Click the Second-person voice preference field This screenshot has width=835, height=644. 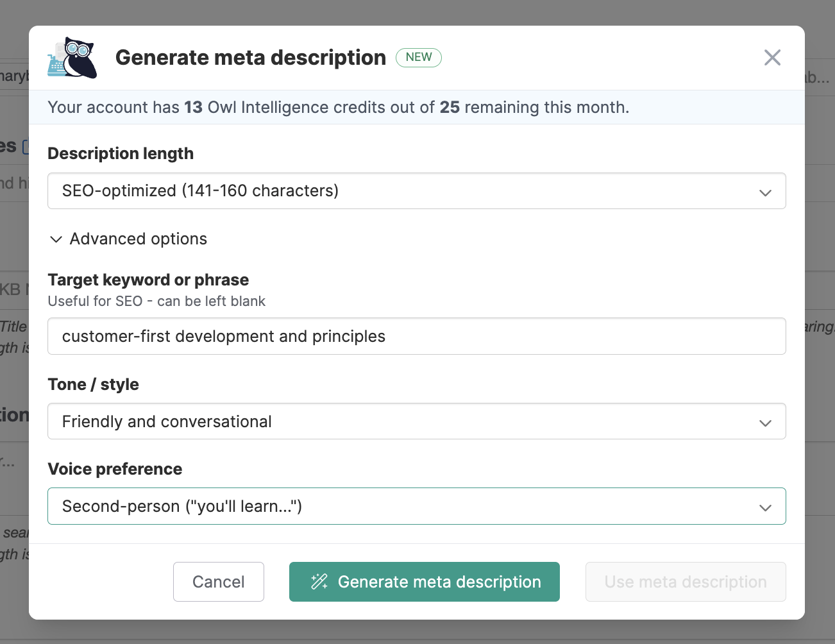pos(417,506)
